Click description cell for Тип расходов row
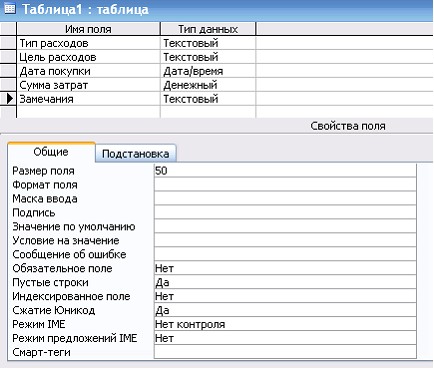434x369 pixels. [345, 43]
